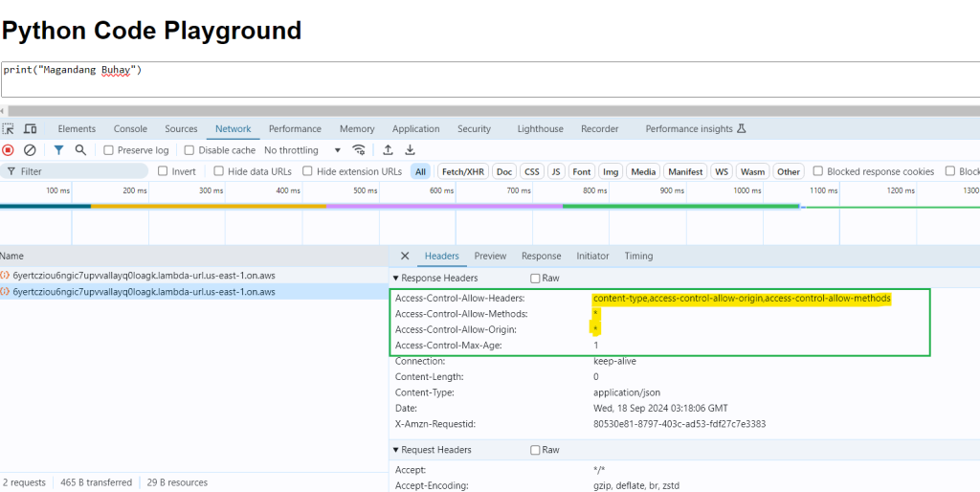Open the Preview tab in request details
The height and width of the screenshot is (492, 980).
[x=490, y=256]
